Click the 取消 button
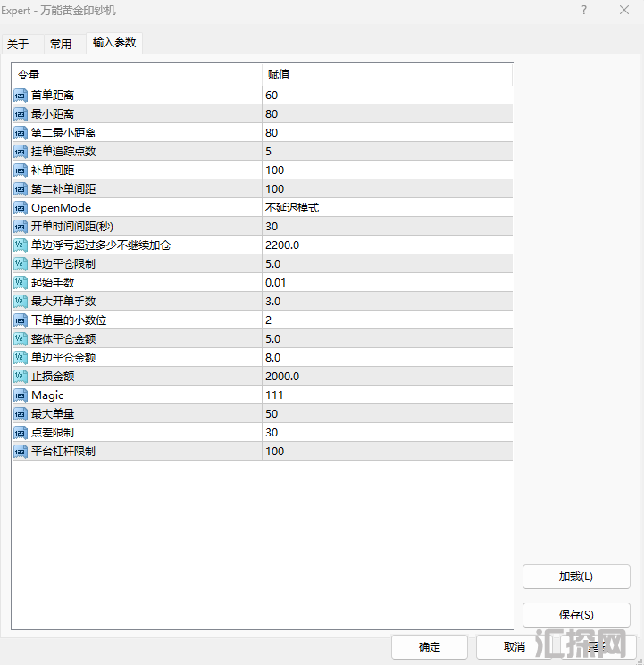The width and height of the screenshot is (644, 665). (514, 647)
